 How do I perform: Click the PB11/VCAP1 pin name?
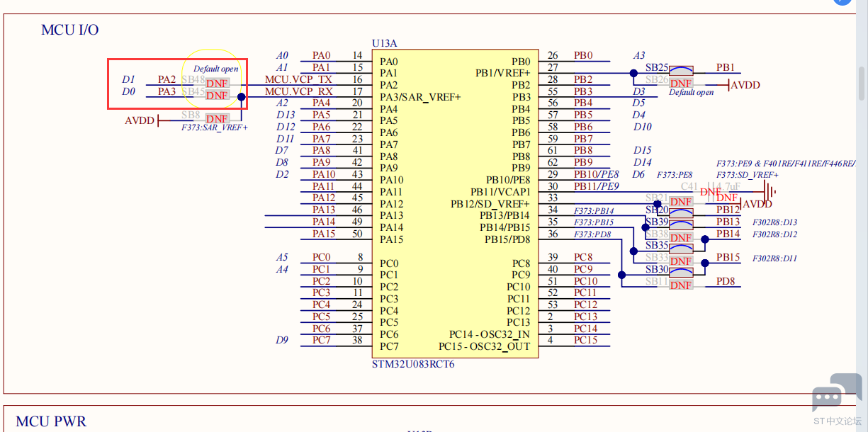click(500, 192)
